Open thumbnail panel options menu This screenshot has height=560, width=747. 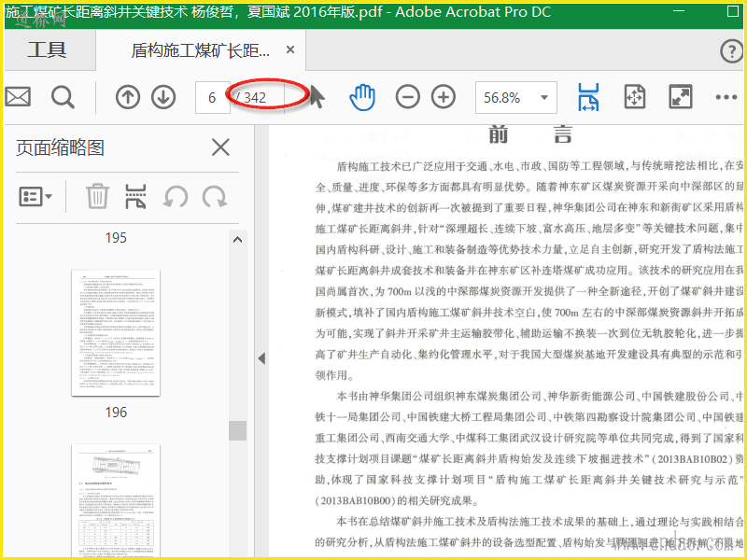(35, 197)
